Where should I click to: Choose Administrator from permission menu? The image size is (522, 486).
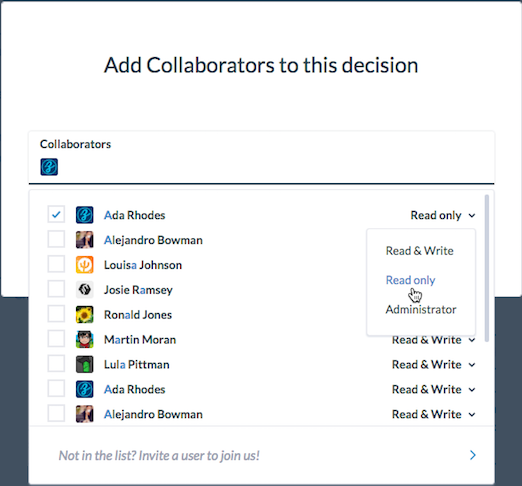[x=421, y=309]
